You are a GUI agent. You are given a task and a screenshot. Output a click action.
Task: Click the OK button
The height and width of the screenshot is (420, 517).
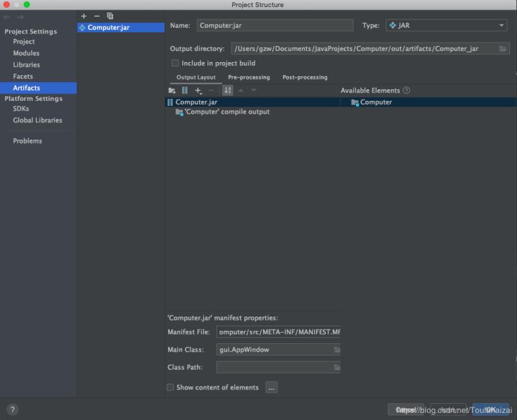coord(491,409)
